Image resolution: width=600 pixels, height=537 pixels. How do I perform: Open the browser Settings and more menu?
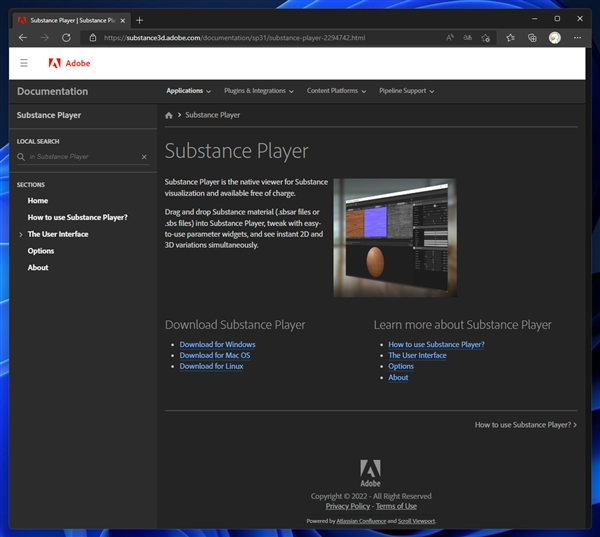pos(577,38)
